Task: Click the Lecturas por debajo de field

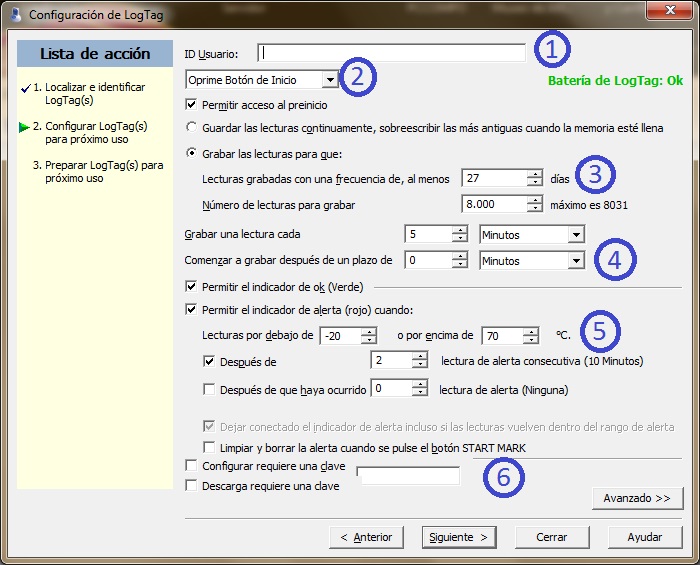Action: (x=341, y=335)
